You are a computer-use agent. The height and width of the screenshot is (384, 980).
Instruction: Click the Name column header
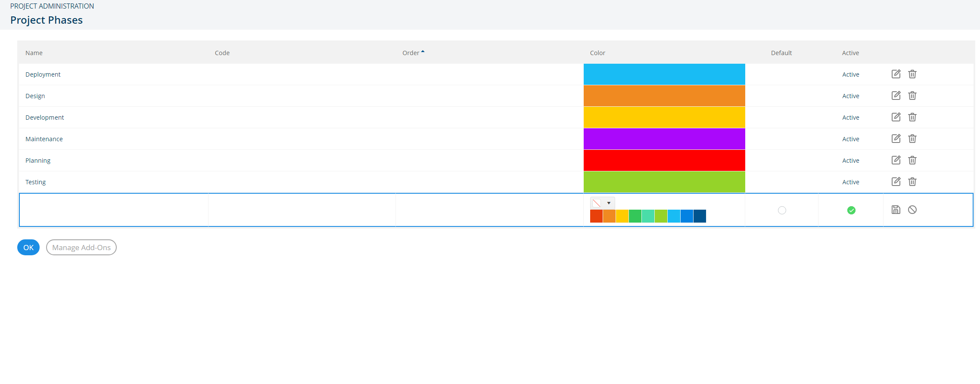(x=34, y=53)
